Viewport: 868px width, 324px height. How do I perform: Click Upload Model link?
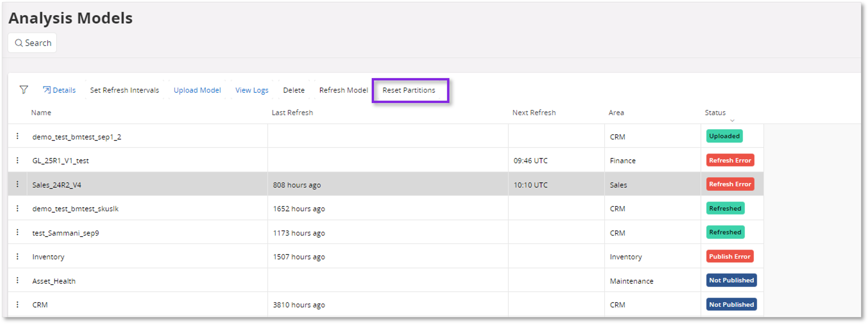[x=197, y=90]
